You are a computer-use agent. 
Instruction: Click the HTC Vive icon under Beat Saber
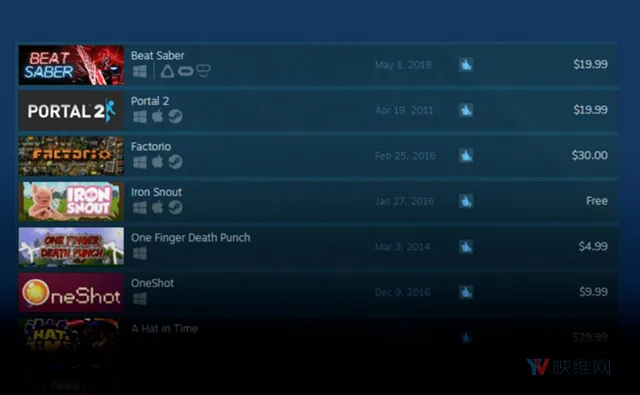pyautogui.click(x=167, y=71)
